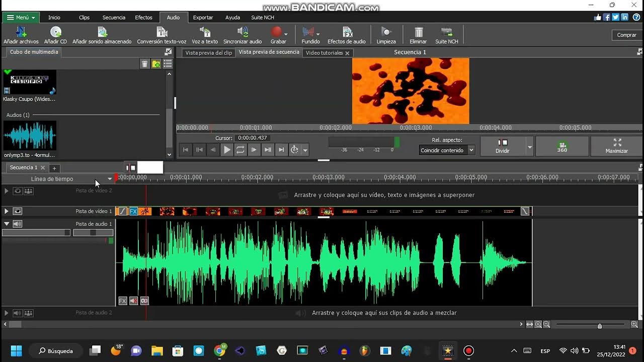Viewport: 644px width, 362px height.
Task: Play the sequence preview
Action: (227, 150)
